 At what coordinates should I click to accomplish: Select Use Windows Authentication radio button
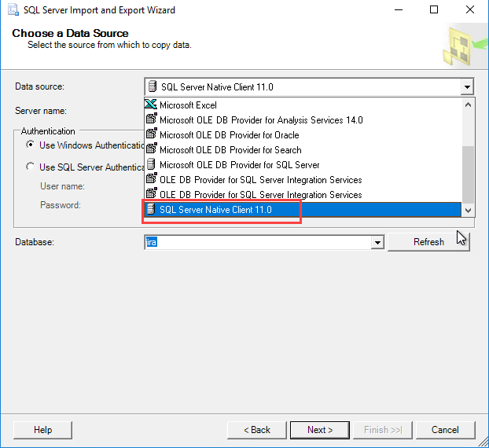30,145
